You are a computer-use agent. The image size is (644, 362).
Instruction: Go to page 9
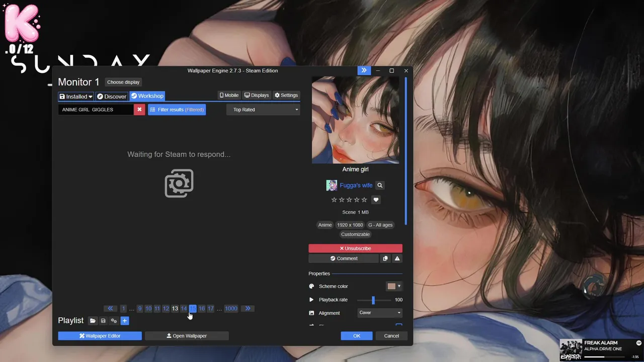point(140,308)
